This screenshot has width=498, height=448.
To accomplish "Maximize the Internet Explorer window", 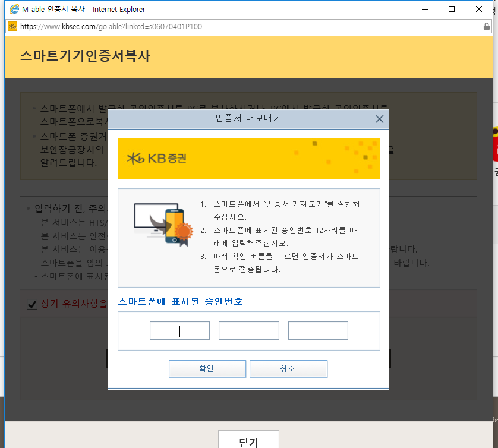I will pos(451,9).
